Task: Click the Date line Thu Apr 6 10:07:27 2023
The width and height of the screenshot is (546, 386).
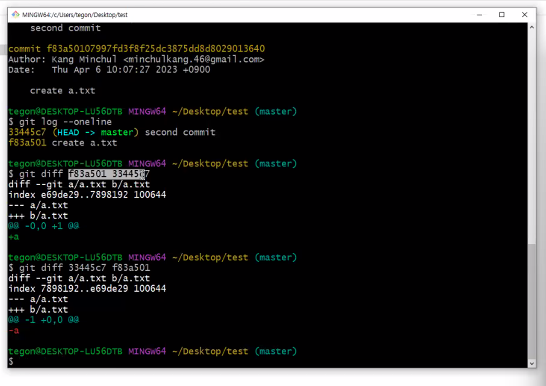Action: tap(109, 70)
